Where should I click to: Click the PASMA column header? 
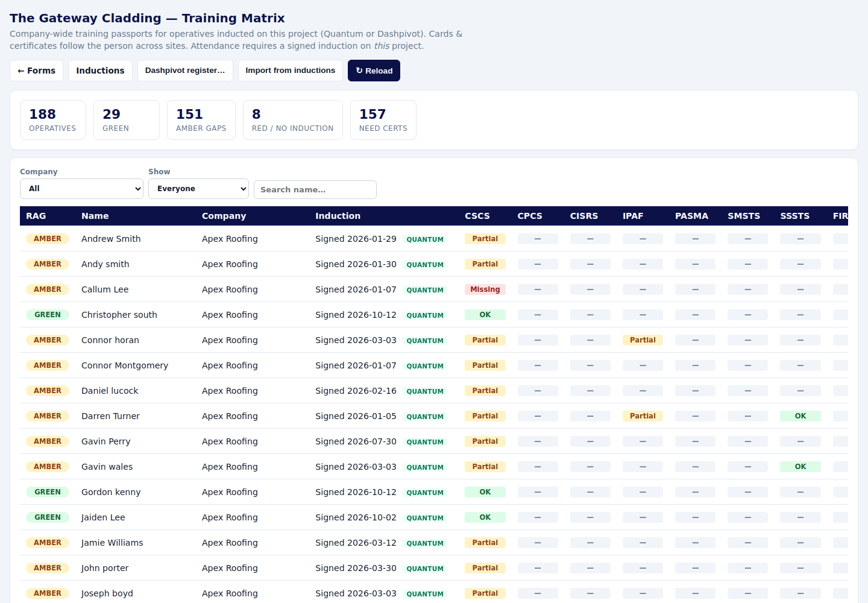pyautogui.click(x=691, y=216)
